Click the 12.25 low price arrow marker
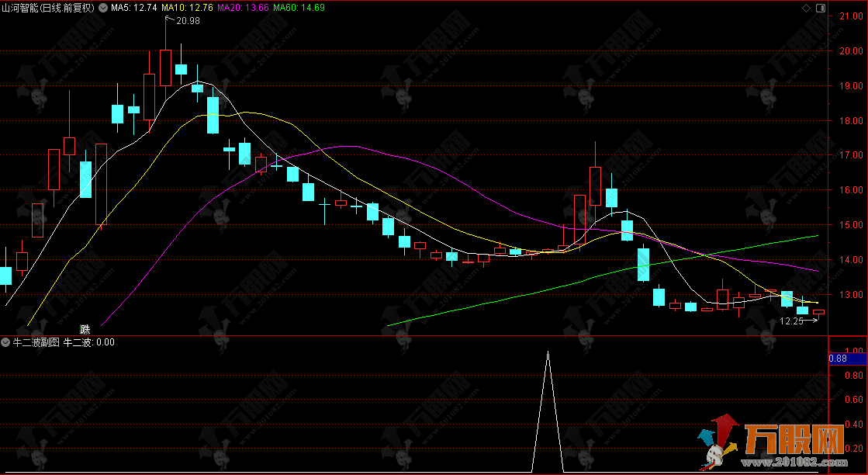 tap(797, 321)
